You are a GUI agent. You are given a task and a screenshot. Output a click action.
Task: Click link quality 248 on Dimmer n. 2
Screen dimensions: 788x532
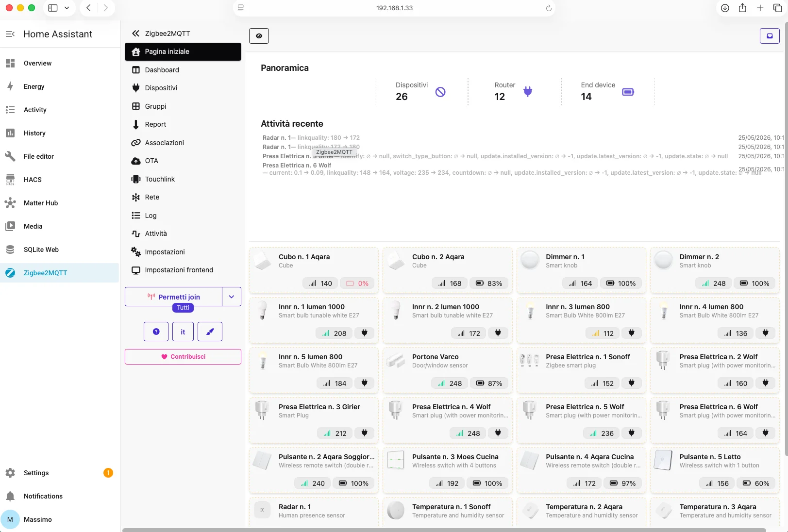pyautogui.click(x=714, y=283)
